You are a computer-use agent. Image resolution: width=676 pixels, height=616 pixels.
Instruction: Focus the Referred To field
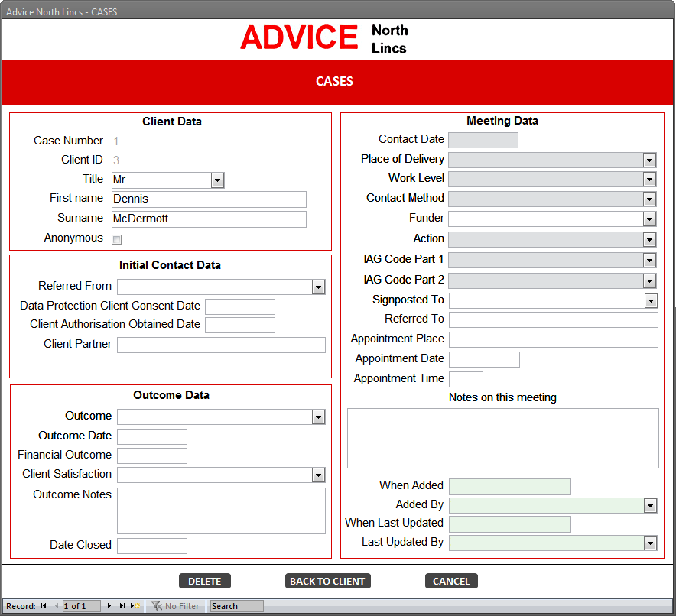click(554, 319)
